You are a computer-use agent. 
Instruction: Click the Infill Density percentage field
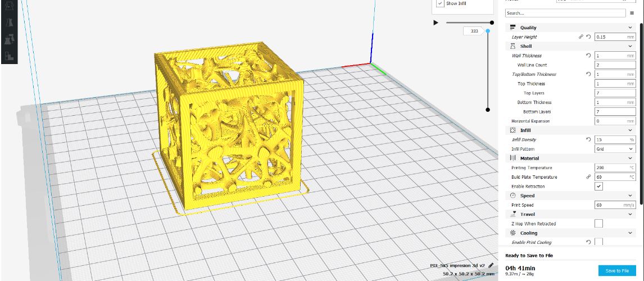[x=615, y=140]
